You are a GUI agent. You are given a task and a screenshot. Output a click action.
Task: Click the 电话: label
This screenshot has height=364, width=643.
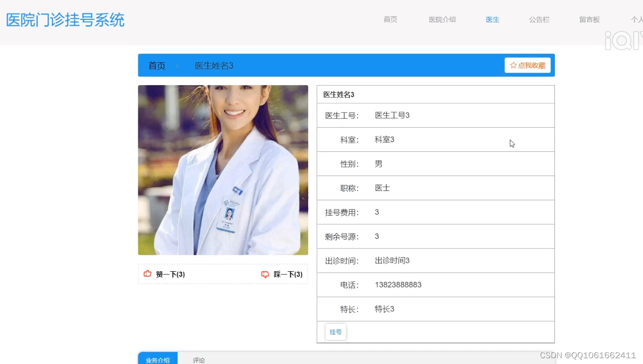tap(350, 285)
